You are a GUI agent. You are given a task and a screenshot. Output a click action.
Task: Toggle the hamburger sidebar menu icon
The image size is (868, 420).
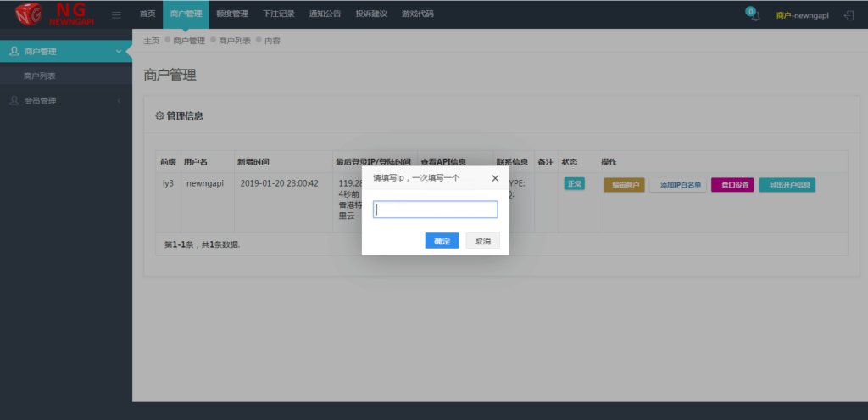116,15
